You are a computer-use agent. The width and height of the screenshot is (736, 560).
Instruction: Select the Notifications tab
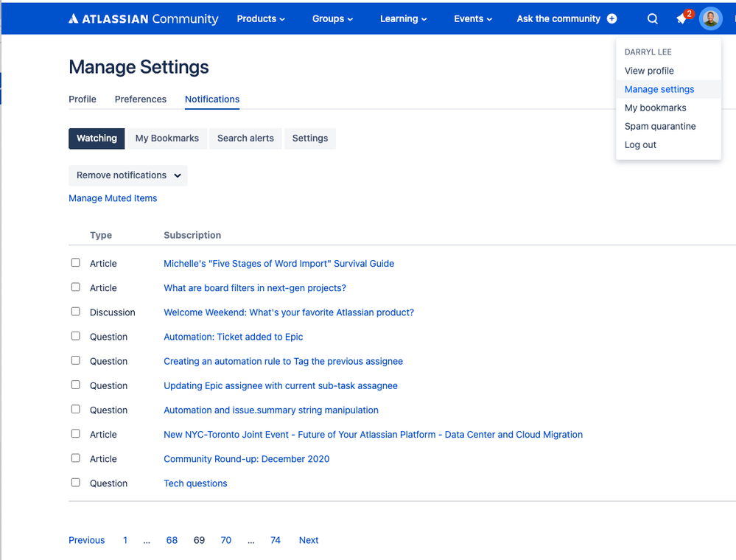pos(212,99)
